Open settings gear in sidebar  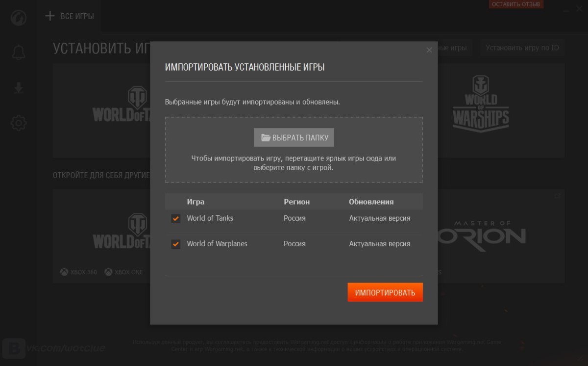click(19, 123)
